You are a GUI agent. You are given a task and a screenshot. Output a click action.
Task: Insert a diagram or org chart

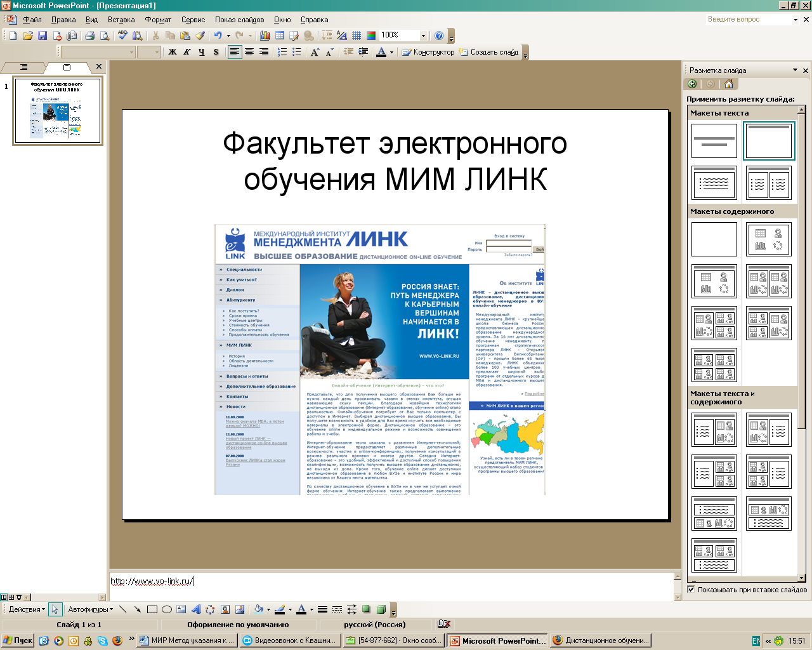(x=211, y=609)
